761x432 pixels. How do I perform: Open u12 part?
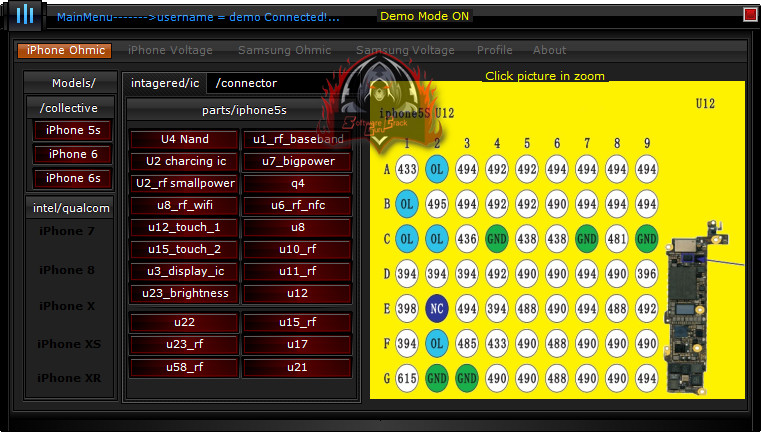[298, 293]
